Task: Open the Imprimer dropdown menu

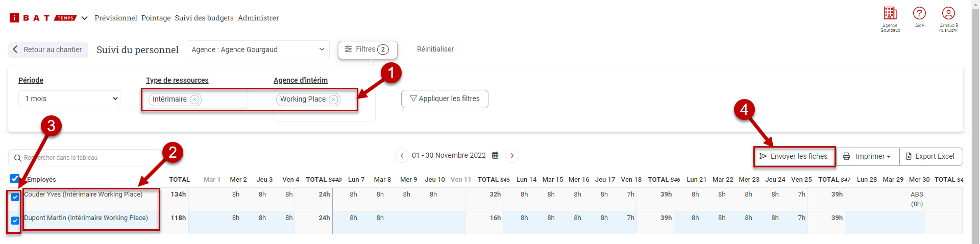Action: coord(867,157)
